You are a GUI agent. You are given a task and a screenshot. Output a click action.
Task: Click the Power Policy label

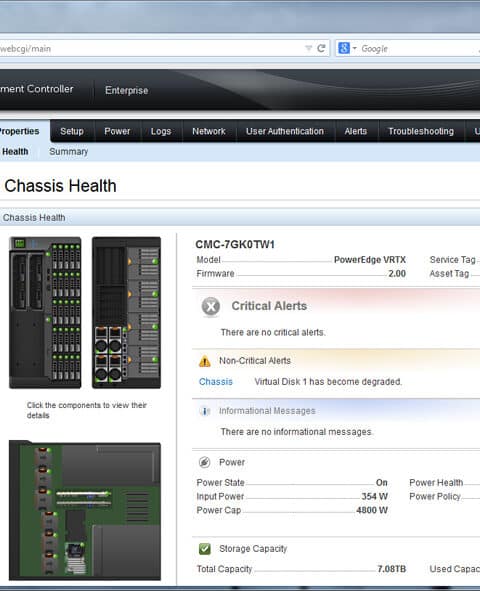435,496
